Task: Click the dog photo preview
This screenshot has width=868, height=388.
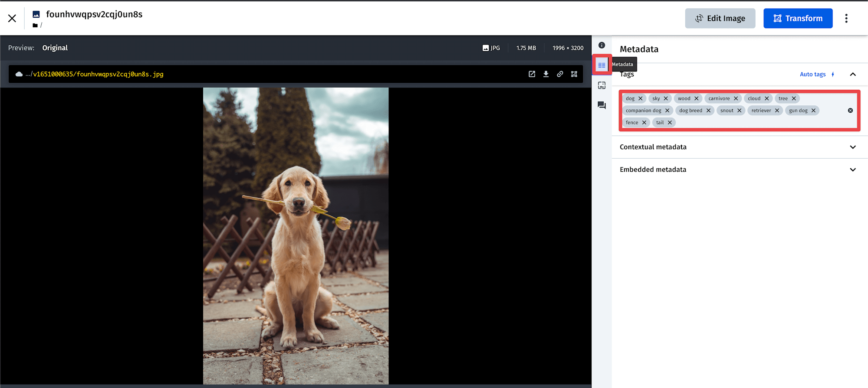Action: pyautogui.click(x=296, y=236)
